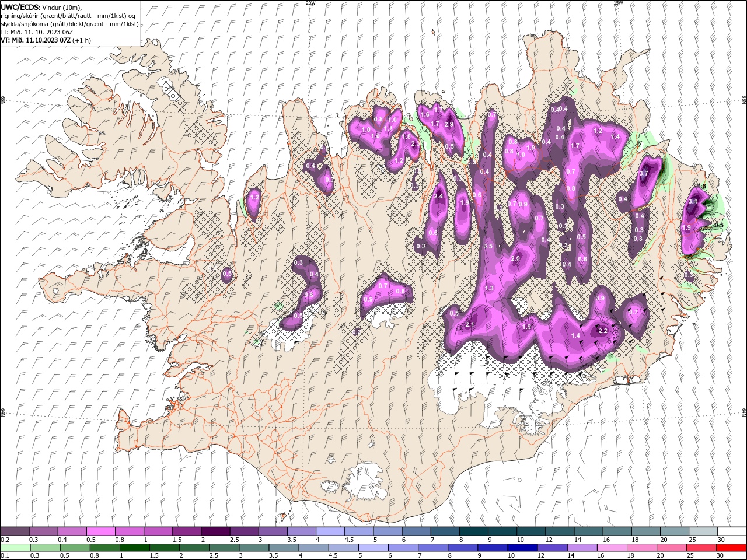Click the 3.7 snowfall value on the map

click(644, 174)
